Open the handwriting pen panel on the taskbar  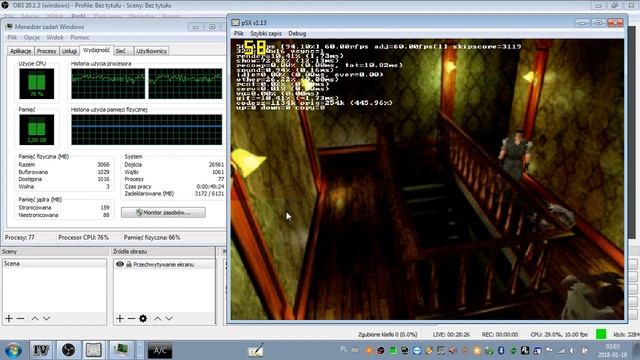click(x=256, y=351)
